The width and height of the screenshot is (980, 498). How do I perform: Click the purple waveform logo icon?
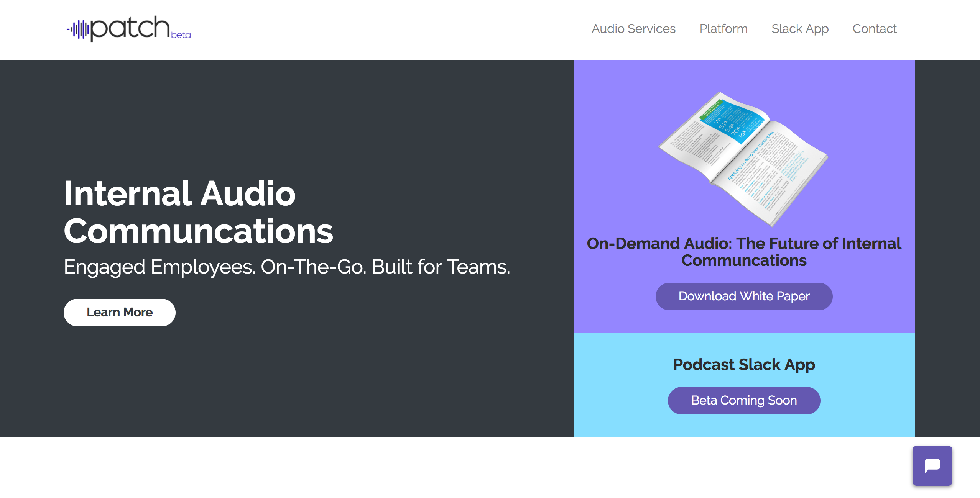click(x=79, y=29)
